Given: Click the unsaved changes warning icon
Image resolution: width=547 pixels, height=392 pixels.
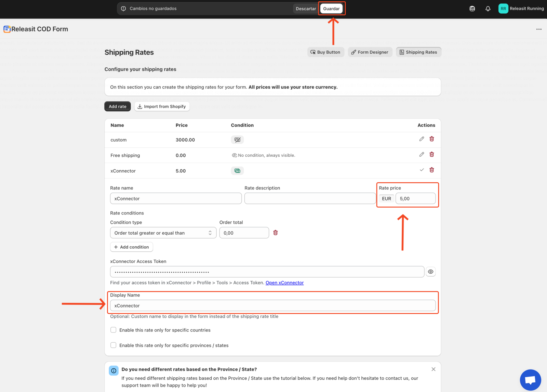Looking at the screenshot, I should 123,9.
